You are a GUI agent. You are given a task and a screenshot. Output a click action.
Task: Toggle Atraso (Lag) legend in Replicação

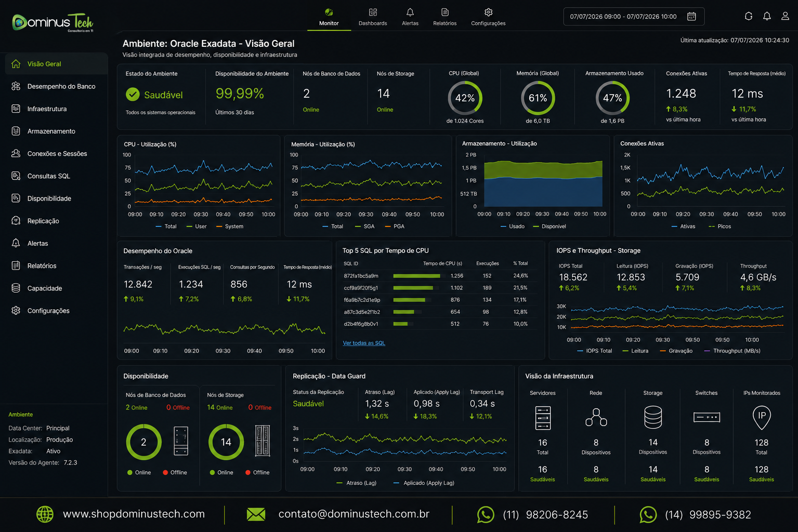tap(356, 483)
